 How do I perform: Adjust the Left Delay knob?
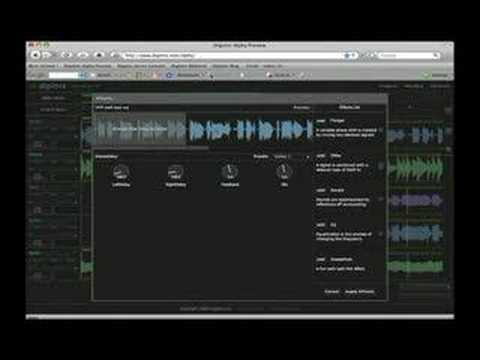tap(121, 172)
